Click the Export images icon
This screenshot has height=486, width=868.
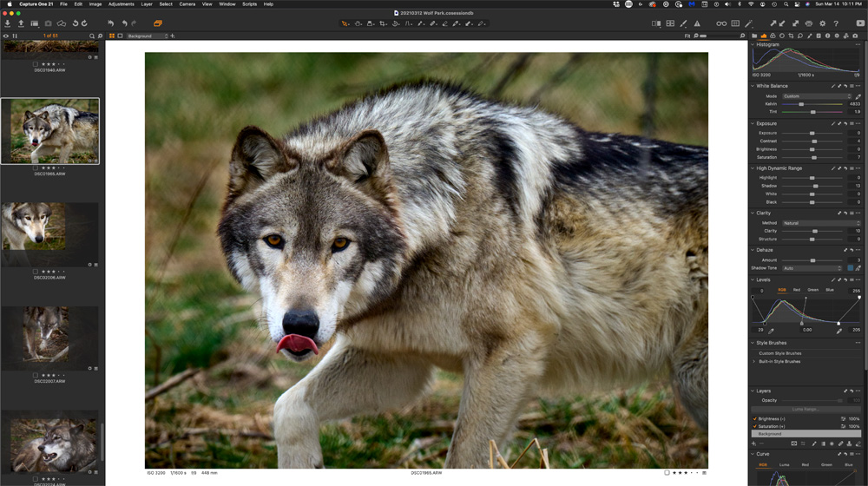click(x=21, y=23)
